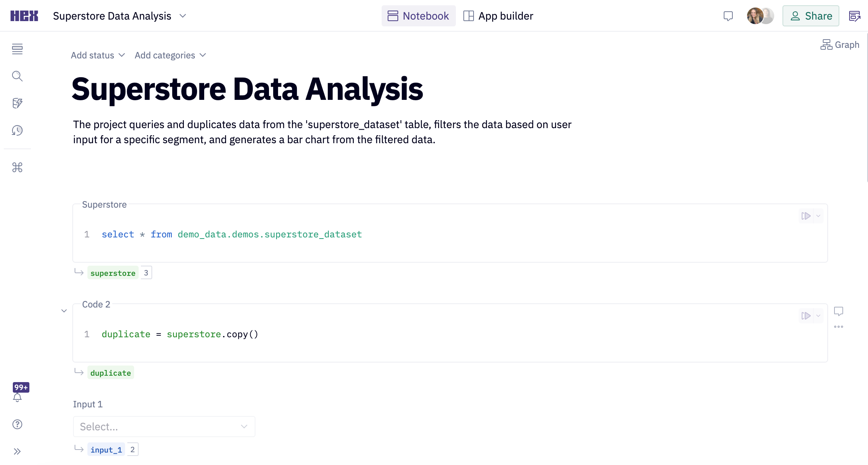
Task: Open notifications via the bell icon
Action: click(x=17, y=398)
